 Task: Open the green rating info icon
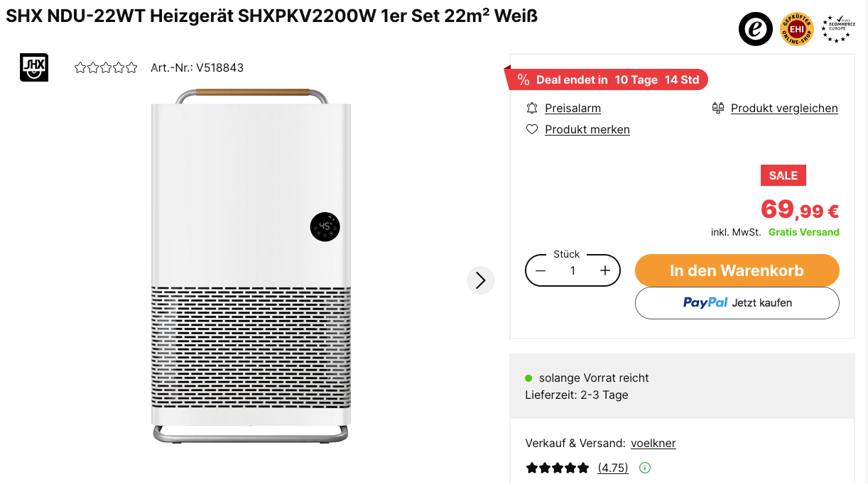coord(645,468)
